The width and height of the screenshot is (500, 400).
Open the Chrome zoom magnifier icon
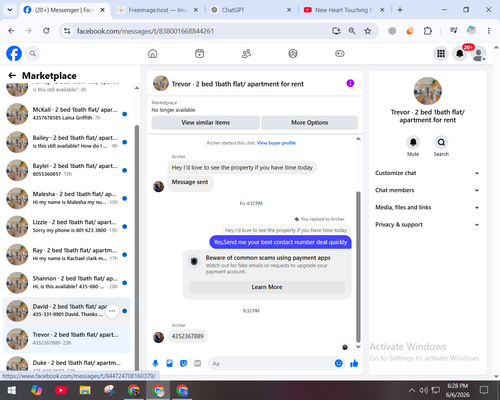(352, 31)
